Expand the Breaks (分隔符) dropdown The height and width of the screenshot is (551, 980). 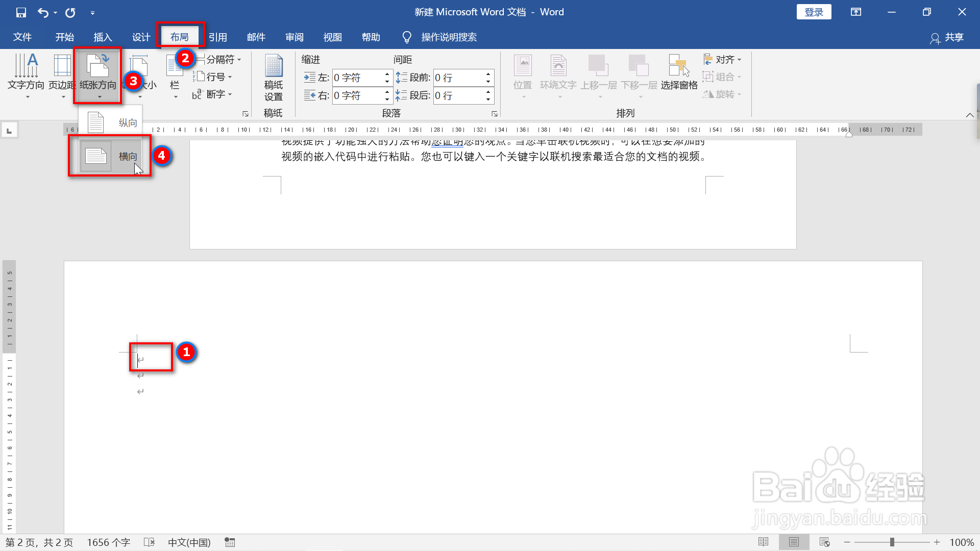pos(220,60)
